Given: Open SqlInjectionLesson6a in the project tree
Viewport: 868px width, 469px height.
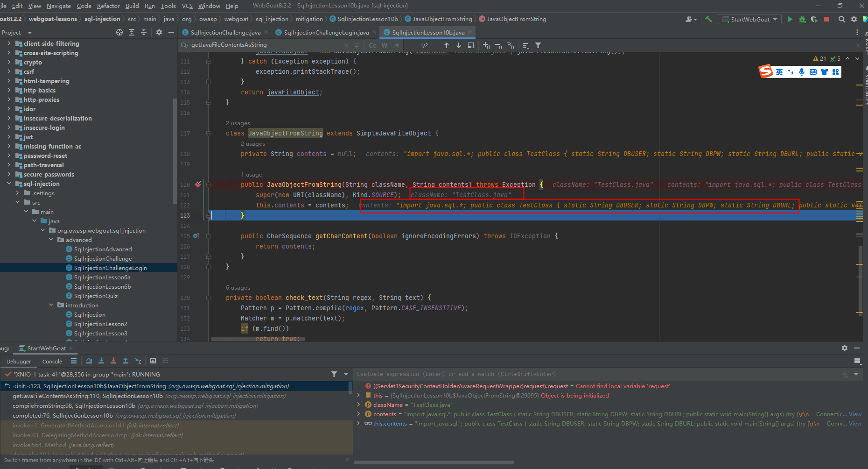Looking at the screenshot, I should [102, 277].
